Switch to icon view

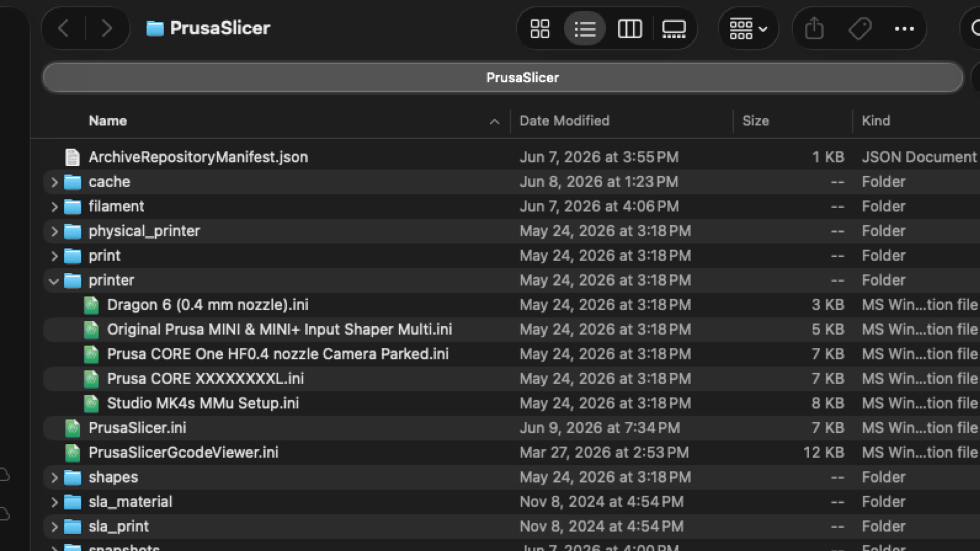tap(540, 29)
